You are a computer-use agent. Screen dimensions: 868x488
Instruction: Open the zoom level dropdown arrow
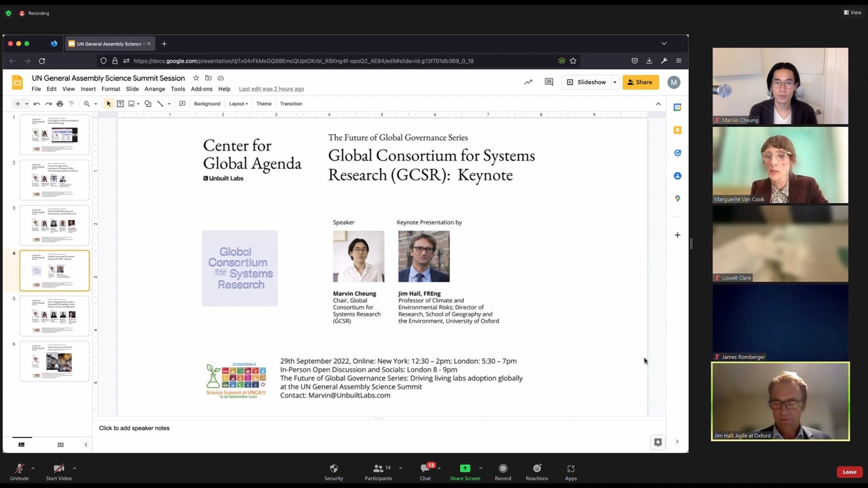pyautogui.click(x=96, y=104)
